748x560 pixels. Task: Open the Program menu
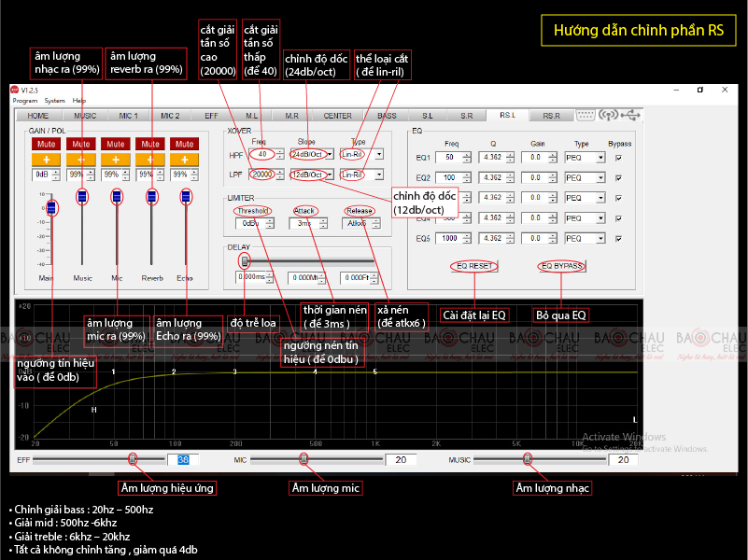25,101
